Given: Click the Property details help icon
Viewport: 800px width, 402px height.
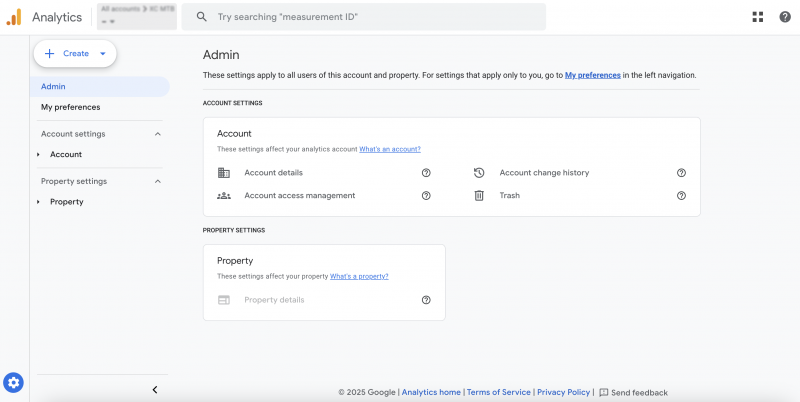Looking at the screenshot, I should pyautogui.click(x=426, y=300).
